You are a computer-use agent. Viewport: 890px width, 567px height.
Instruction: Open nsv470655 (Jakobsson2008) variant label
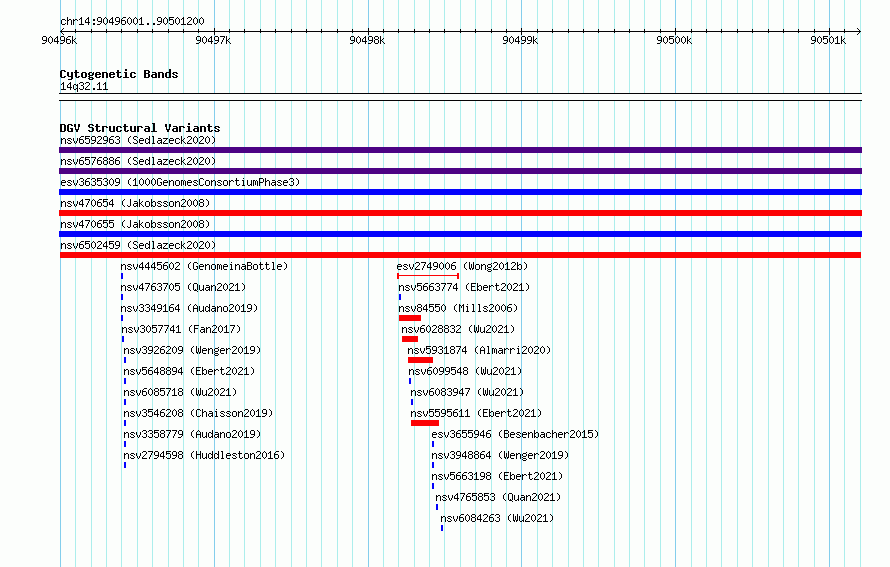click(135, 224)
